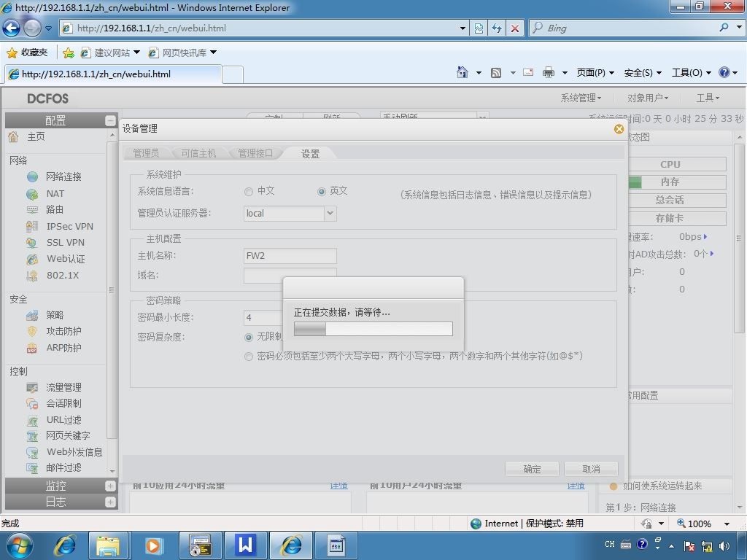
Task: Open 802.1X icon
Action: 32,275
